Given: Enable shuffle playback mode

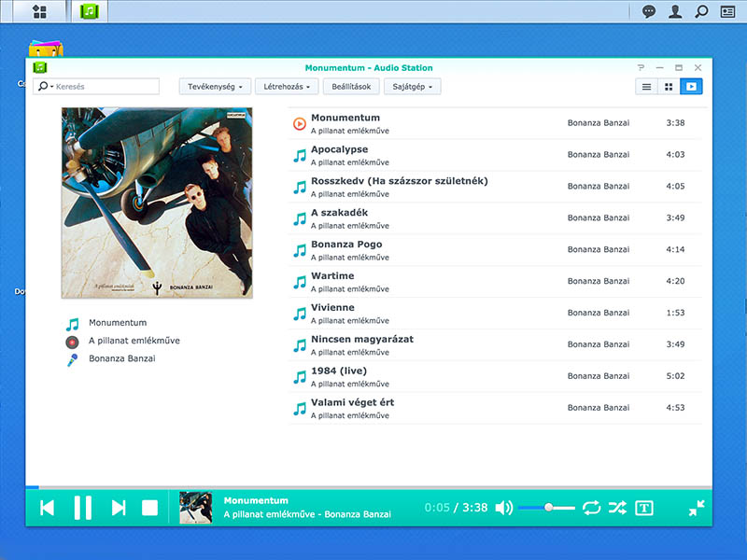Looking at the screenshot, I should point(618,508).
